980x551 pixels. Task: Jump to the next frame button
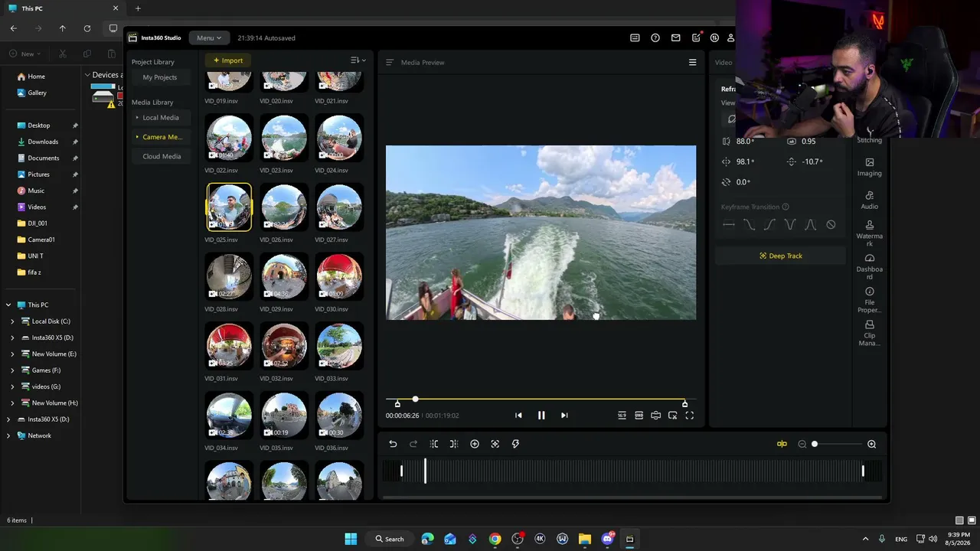click(564, 416)
